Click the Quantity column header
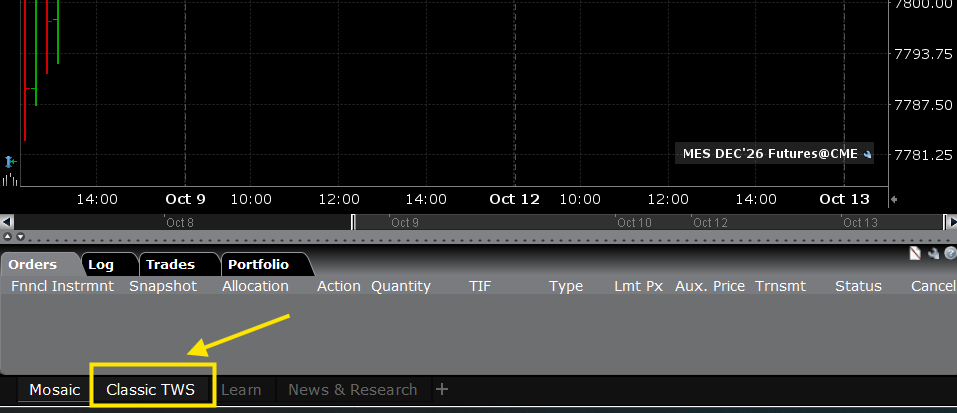This screenshot has width=957, height=413. (401, 286)
